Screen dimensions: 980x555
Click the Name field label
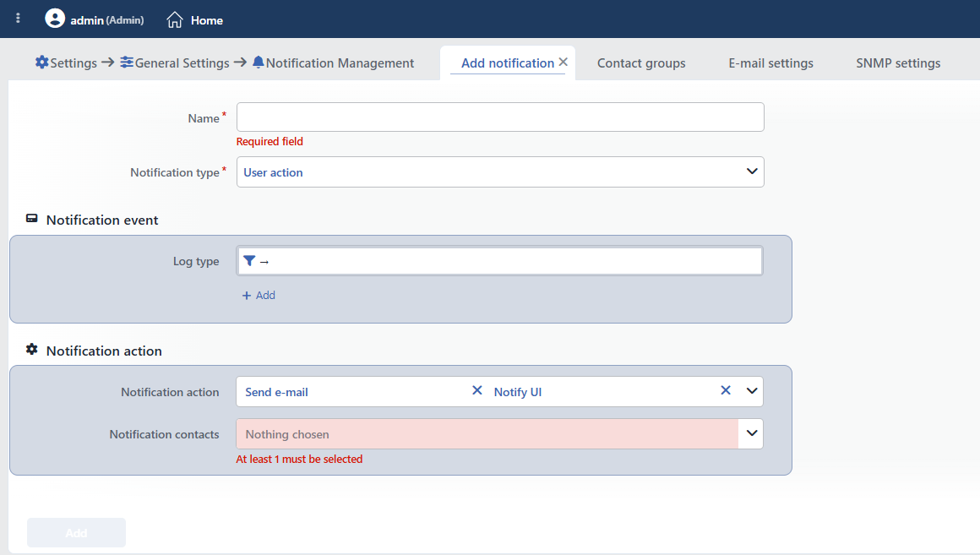(x=204, y=119)
